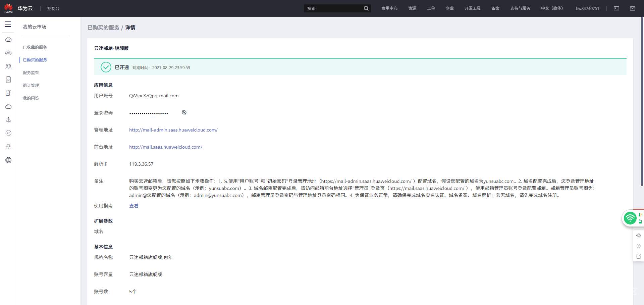Click the 华为云 brand name

(25, 8)
